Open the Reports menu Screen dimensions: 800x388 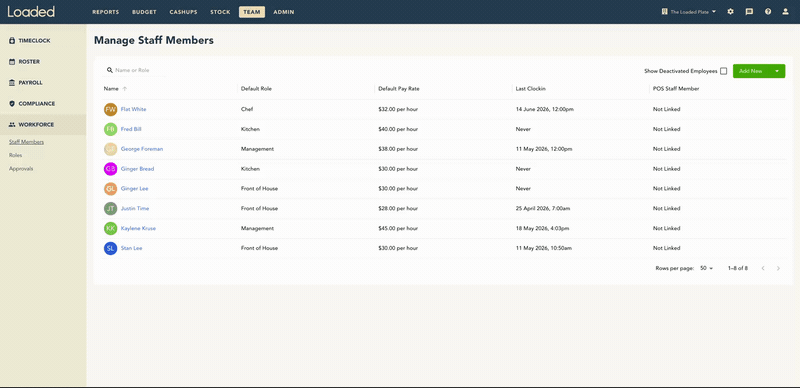coord(106,12)
